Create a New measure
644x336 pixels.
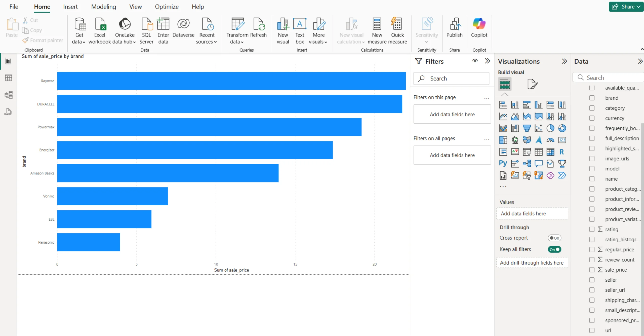377,31
